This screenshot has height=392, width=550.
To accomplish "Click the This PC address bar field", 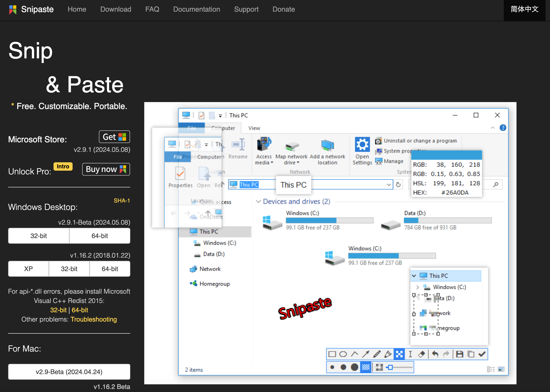I will click(310, 185).
